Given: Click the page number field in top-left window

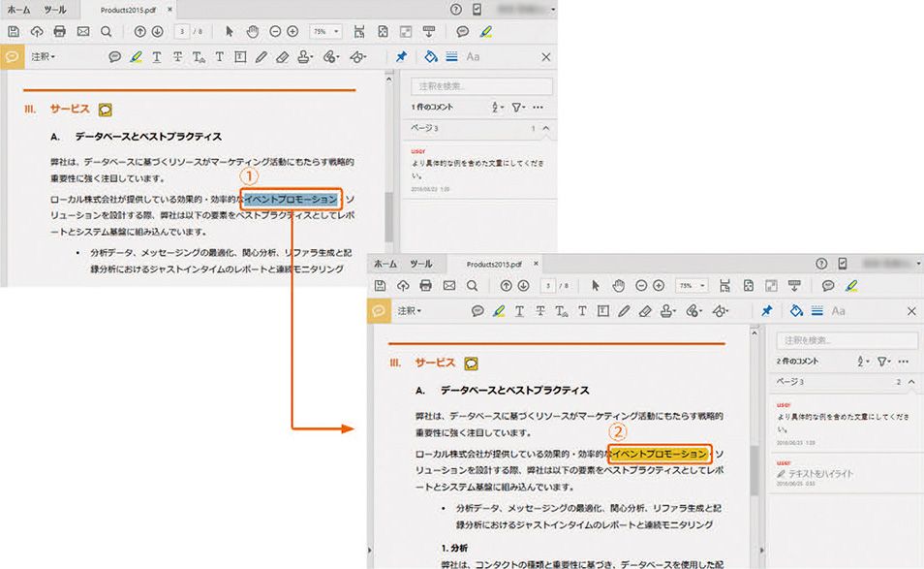Looking at the screenshot, I should tap(181, 32).
